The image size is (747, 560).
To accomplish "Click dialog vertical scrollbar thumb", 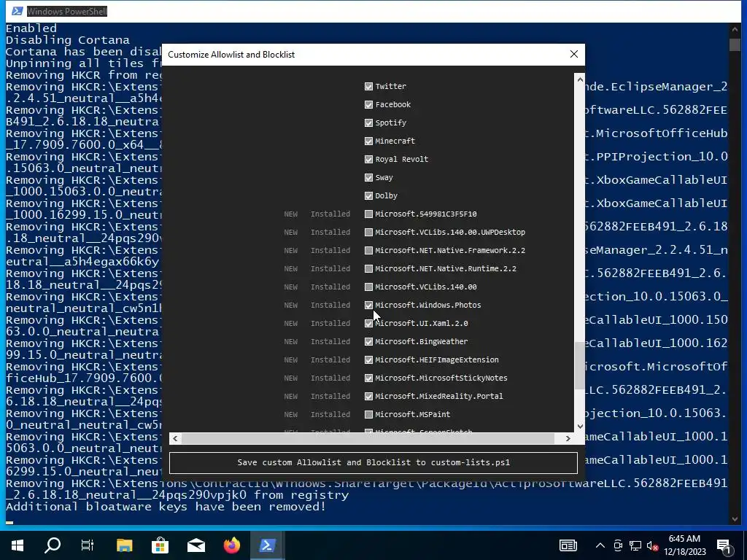I will pos(580,365).
